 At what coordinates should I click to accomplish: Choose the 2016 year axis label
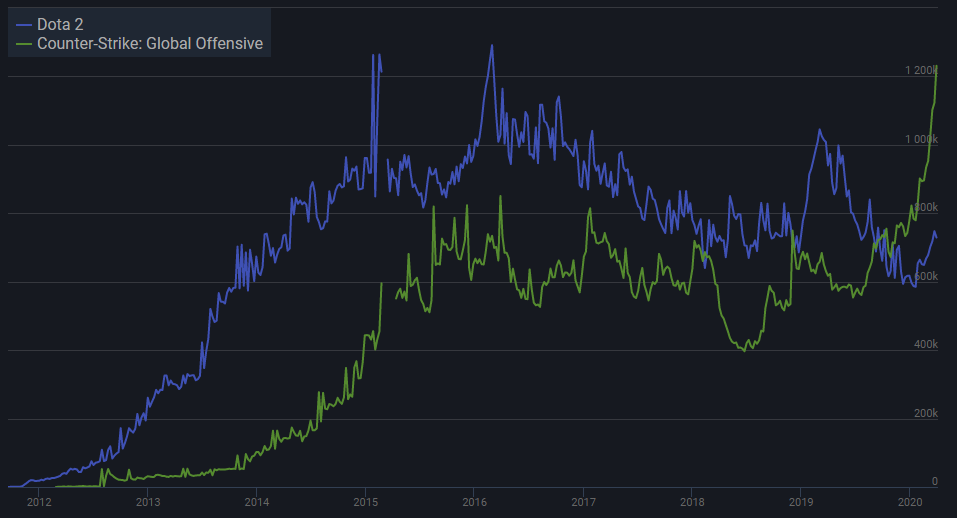474,501
